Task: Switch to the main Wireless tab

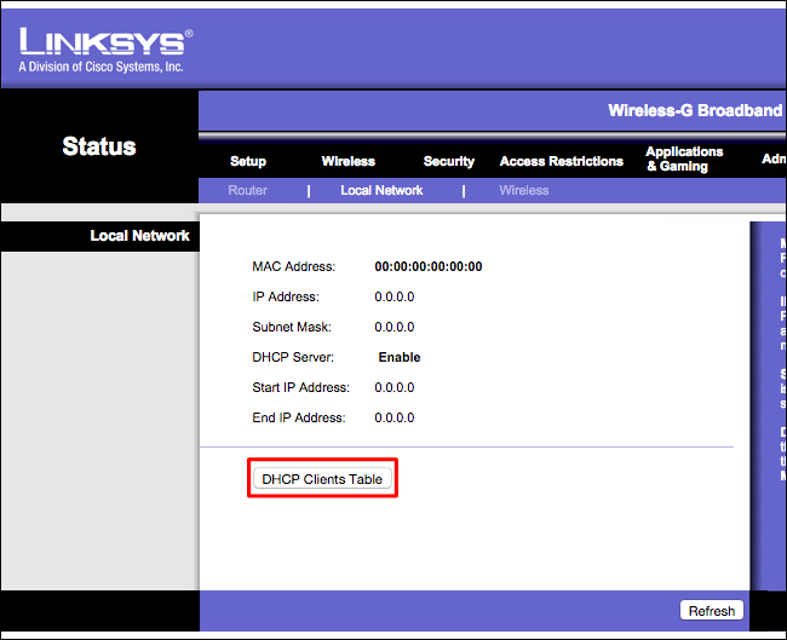Action: pyautogui.click(x=348, y=161)
